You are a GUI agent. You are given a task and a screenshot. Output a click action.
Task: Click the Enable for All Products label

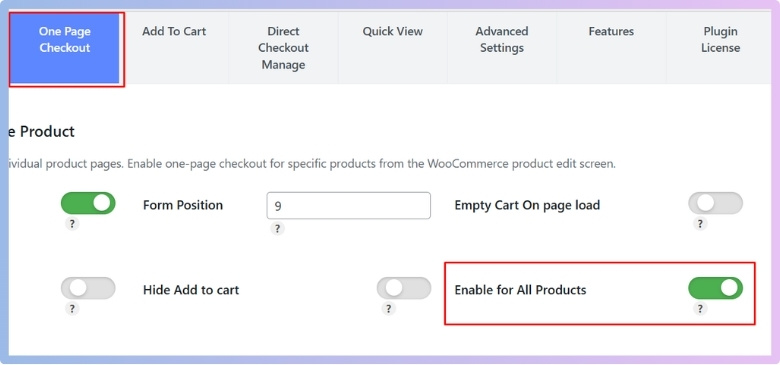click(520, 290)
